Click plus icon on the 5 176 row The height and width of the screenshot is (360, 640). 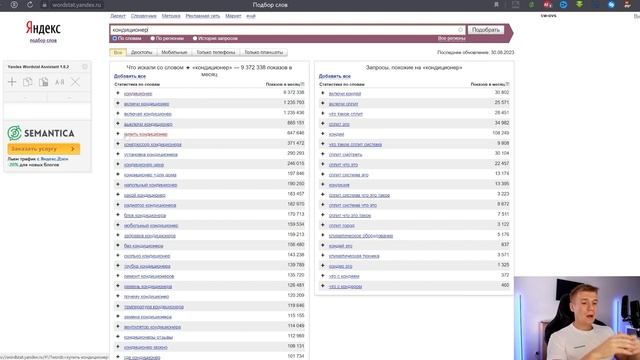click(x=323, y=236)
